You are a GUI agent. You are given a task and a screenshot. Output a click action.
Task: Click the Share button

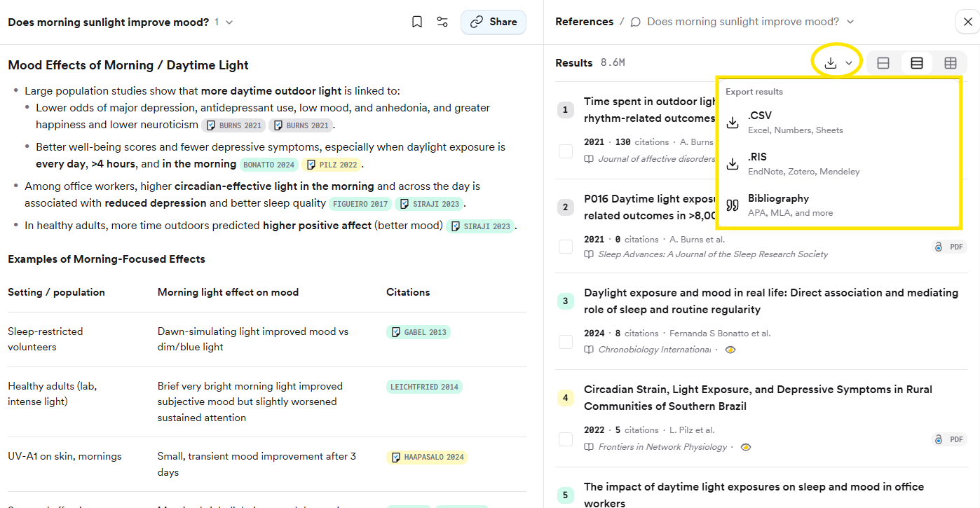click(x=494, y=22)
